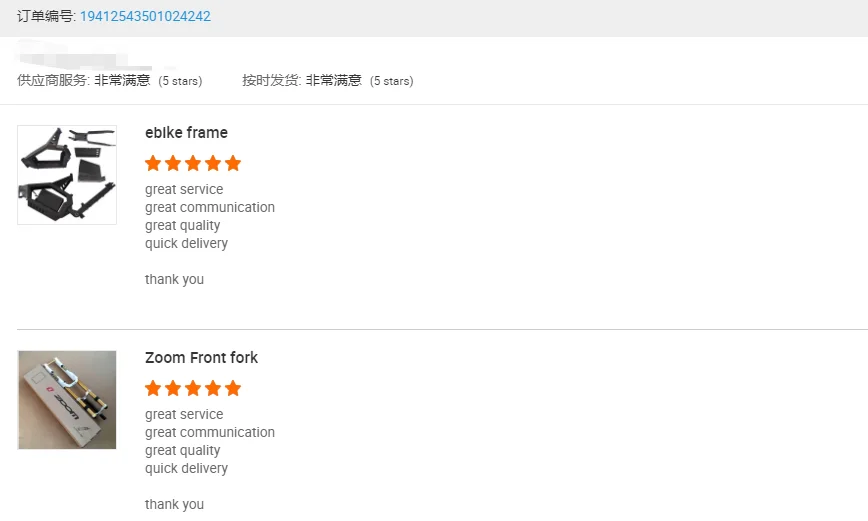Click fifth star of Zoom Front fork rating

(233, 388)
